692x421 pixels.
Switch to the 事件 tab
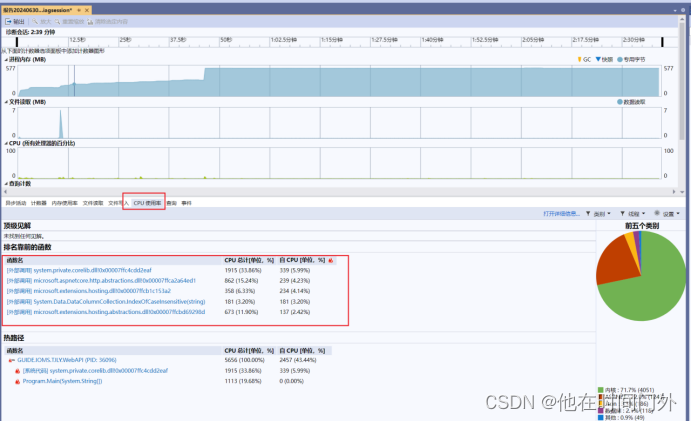[x=187, y=203]
